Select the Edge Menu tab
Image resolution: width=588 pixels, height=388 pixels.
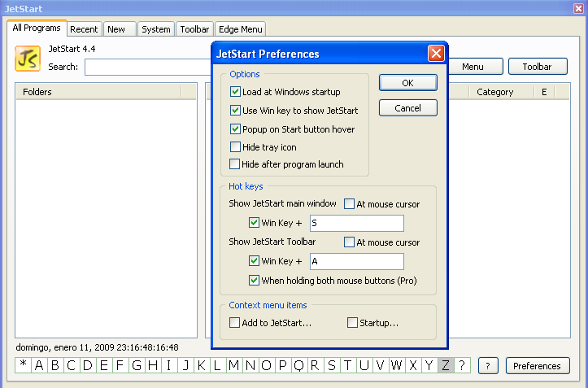241,29
